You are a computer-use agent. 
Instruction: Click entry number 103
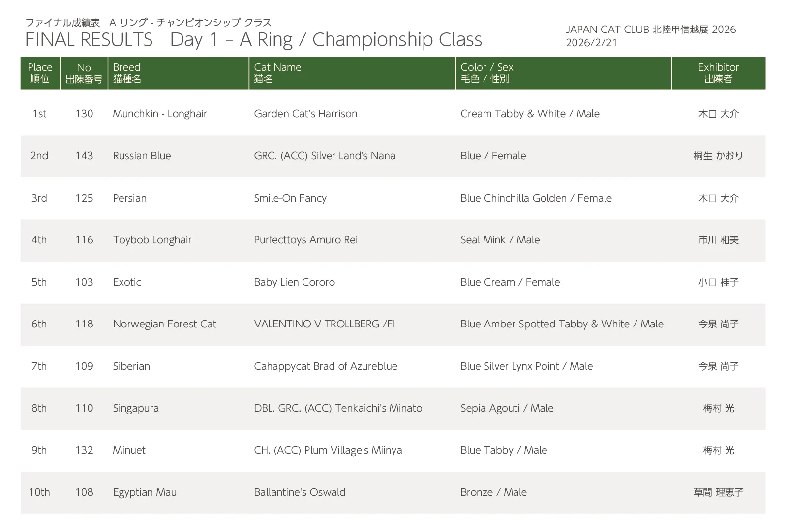pyautogui.click(x=84, y=282)
